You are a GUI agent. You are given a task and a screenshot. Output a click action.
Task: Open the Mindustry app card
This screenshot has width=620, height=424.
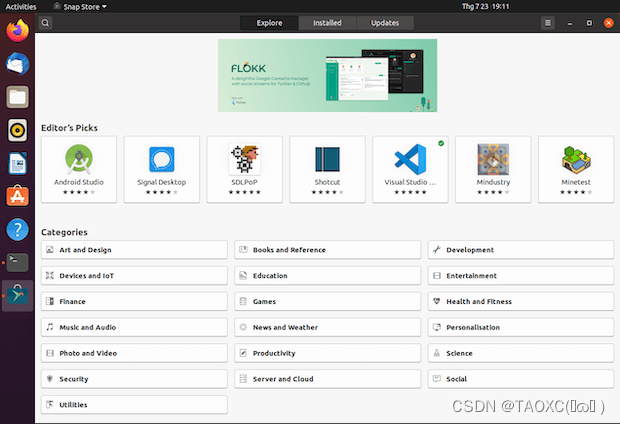[x=493, y=170]
